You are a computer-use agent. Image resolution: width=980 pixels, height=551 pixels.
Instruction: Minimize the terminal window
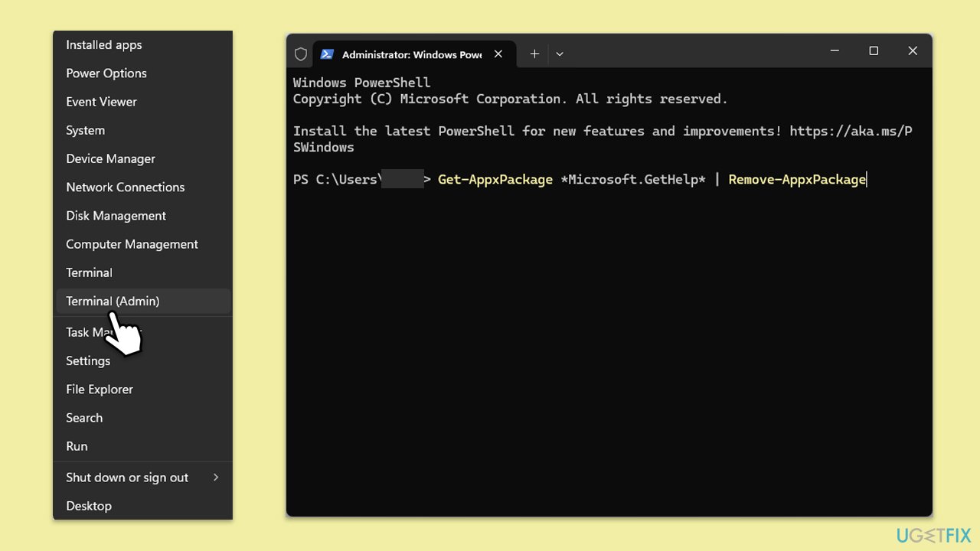click(x=835, y=51)
